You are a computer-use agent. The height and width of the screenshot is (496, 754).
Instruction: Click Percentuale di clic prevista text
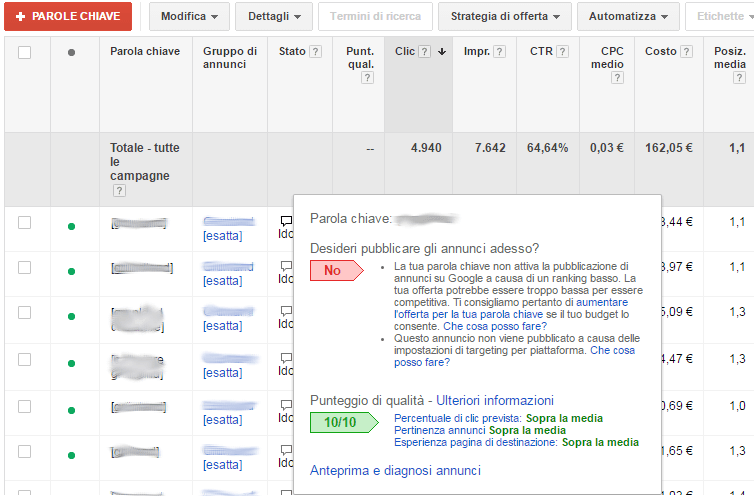coord(458,418)
